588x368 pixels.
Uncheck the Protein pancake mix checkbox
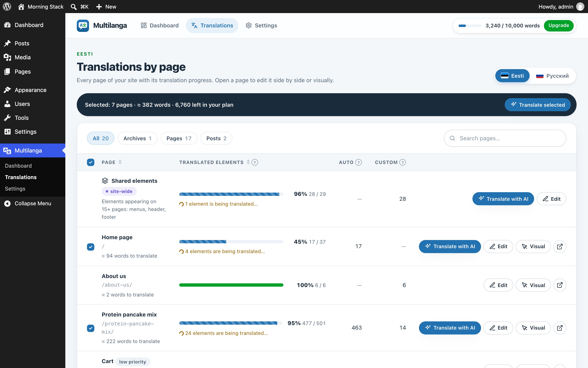point(91,328)
